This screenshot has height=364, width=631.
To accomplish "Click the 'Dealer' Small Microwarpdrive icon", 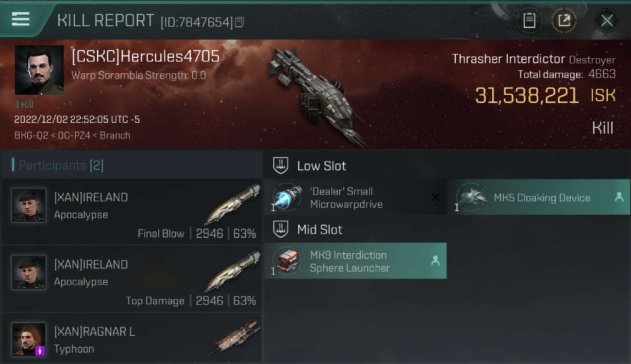I will (x=287, y=197).
